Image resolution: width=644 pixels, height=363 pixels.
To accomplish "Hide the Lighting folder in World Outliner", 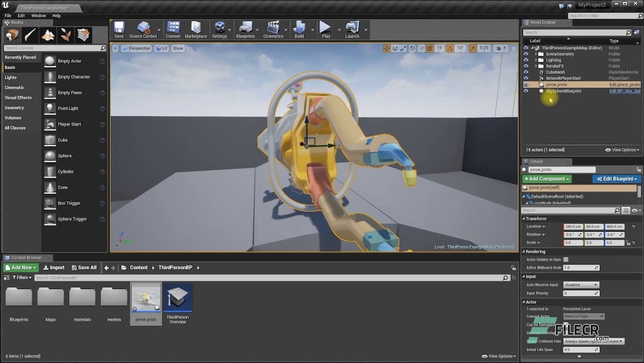I will (x=525, y=60).
